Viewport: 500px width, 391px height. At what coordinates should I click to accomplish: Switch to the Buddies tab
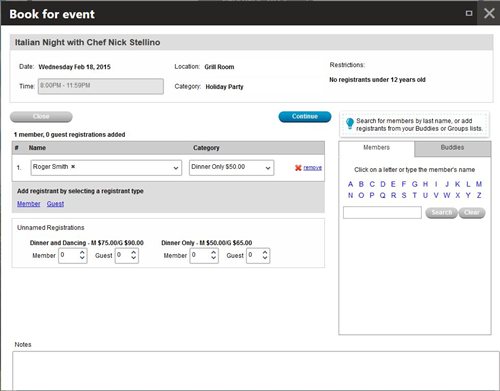[452, 148]
